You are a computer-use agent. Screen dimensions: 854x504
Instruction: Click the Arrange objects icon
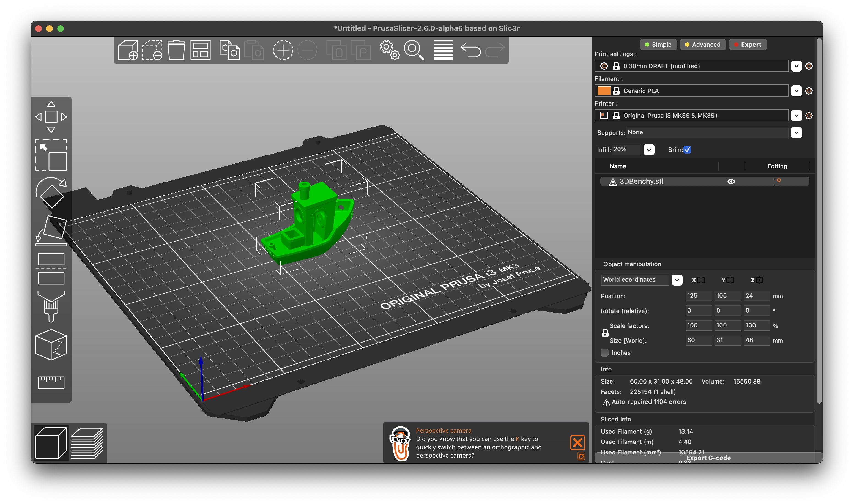tap(201, 50)
